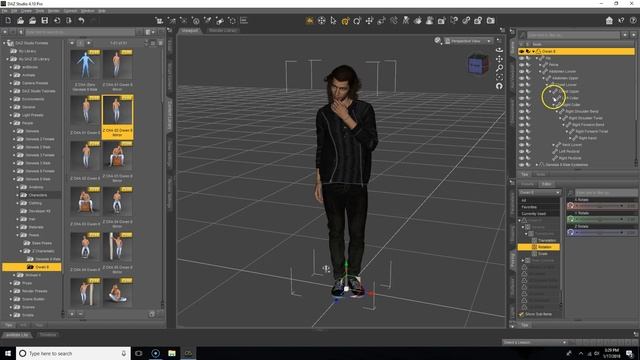Toggle visibility eye for Right Shoulder Bend
Image resolution: width=640 pixels, height=360 pixels.
tap(521, 111)
